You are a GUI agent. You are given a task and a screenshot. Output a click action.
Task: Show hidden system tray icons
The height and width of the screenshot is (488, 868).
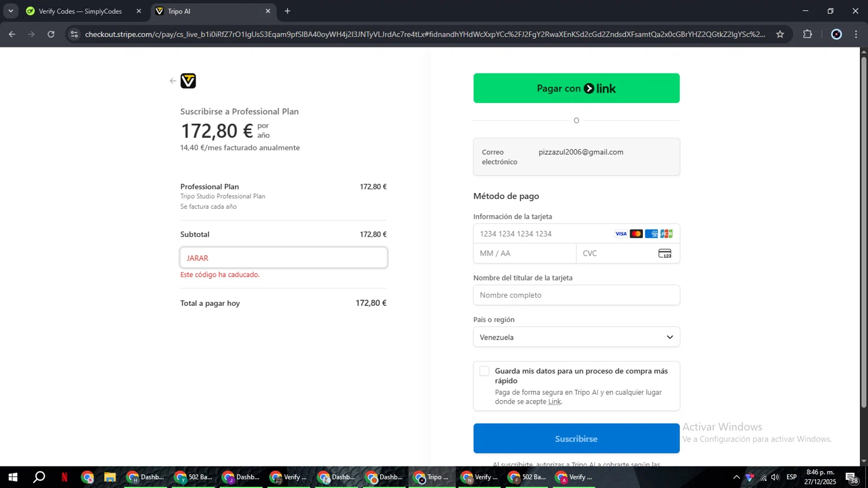[736, 477]
